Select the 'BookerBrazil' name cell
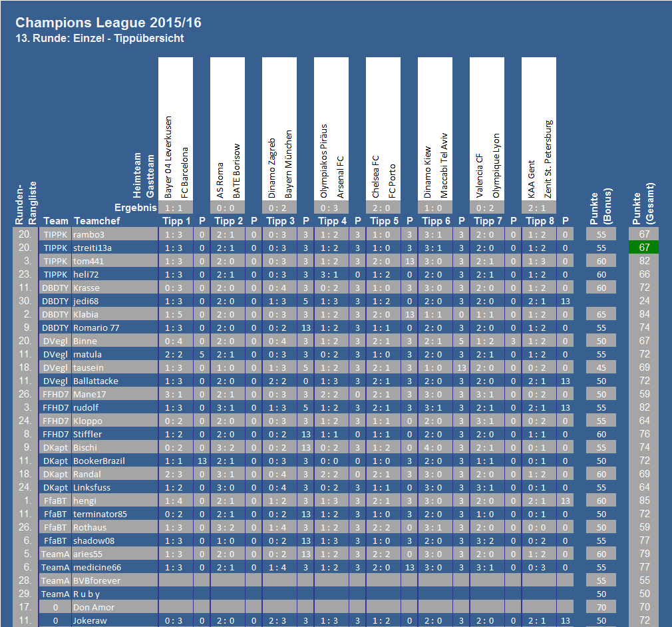 tap(115, 461)
